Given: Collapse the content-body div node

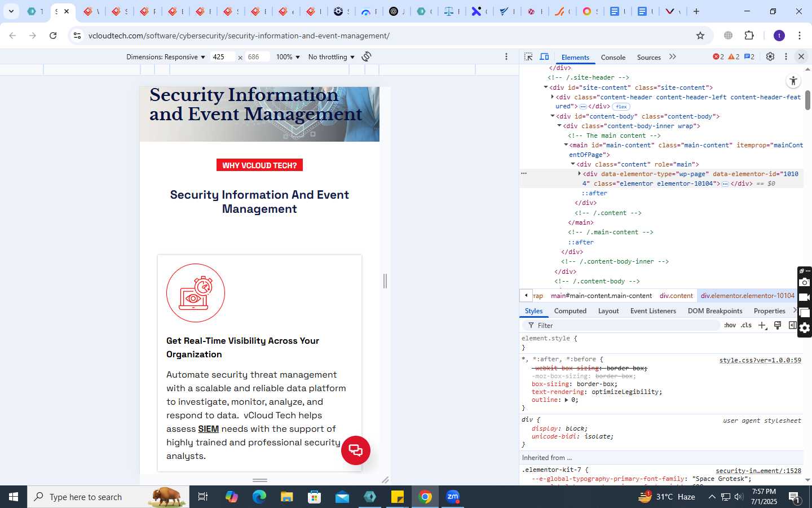Looking at the screenshot, I should (x=552, y=116).
